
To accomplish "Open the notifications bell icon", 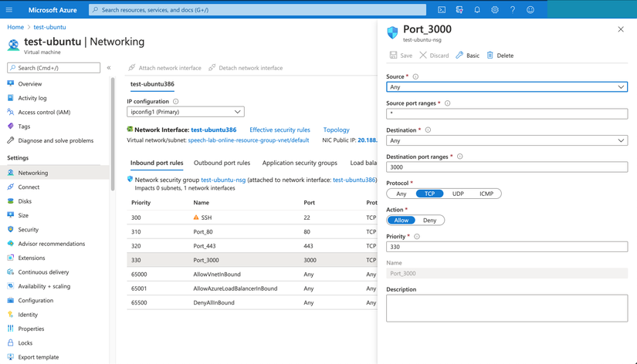I will click(477, 10).
